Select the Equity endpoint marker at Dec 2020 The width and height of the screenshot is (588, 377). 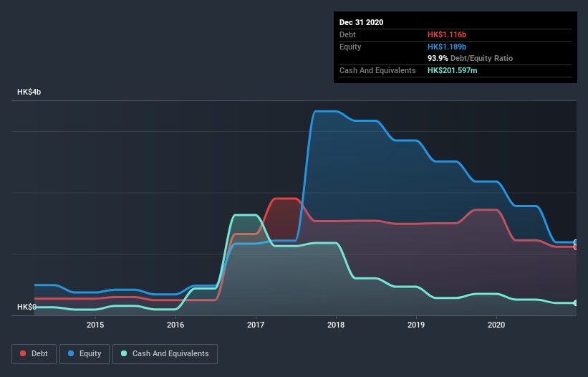(576, 242)
